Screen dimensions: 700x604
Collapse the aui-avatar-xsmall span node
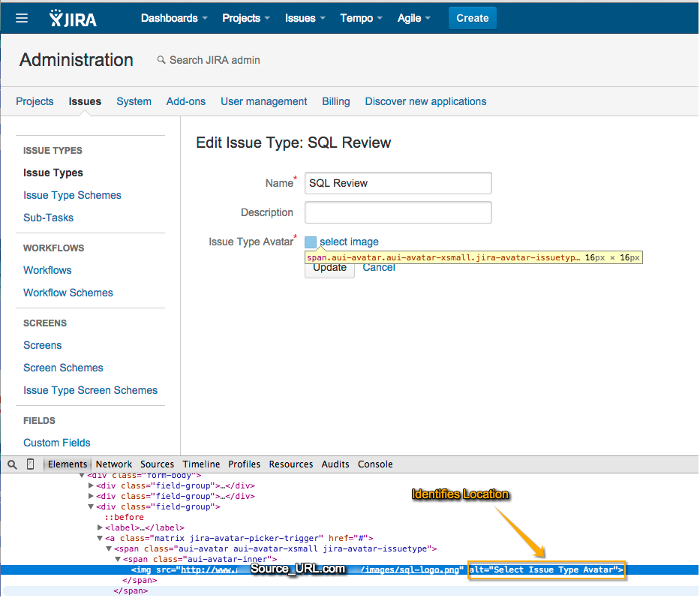point(109,548)
